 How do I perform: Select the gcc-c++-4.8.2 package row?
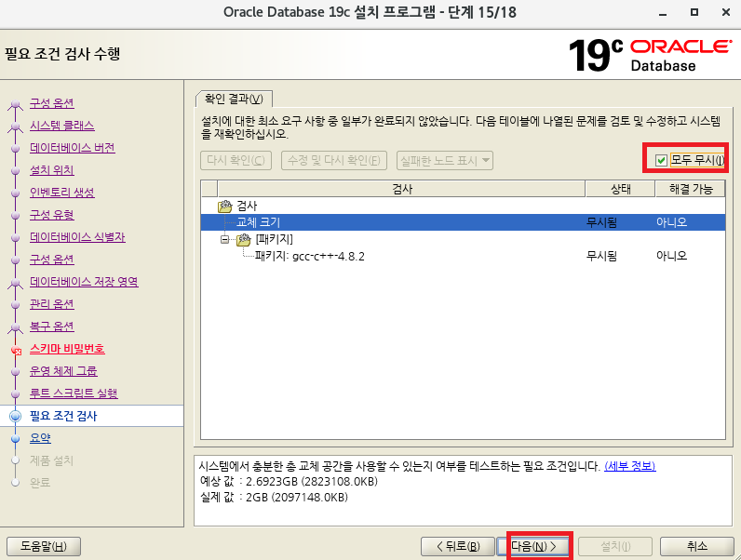(464, 257)
